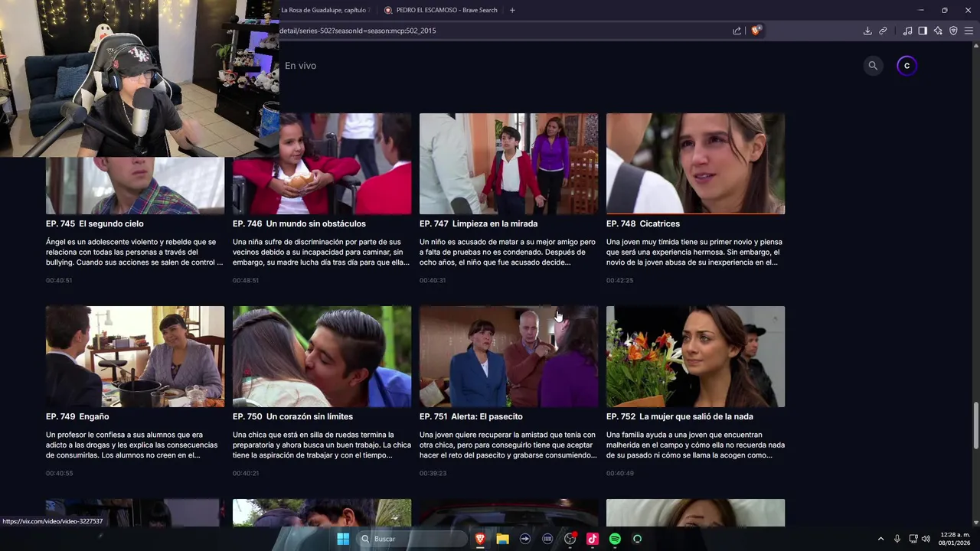Click description starting 'Ángel es un adolescente violento'
980x551 pixels.
point(135,252)
